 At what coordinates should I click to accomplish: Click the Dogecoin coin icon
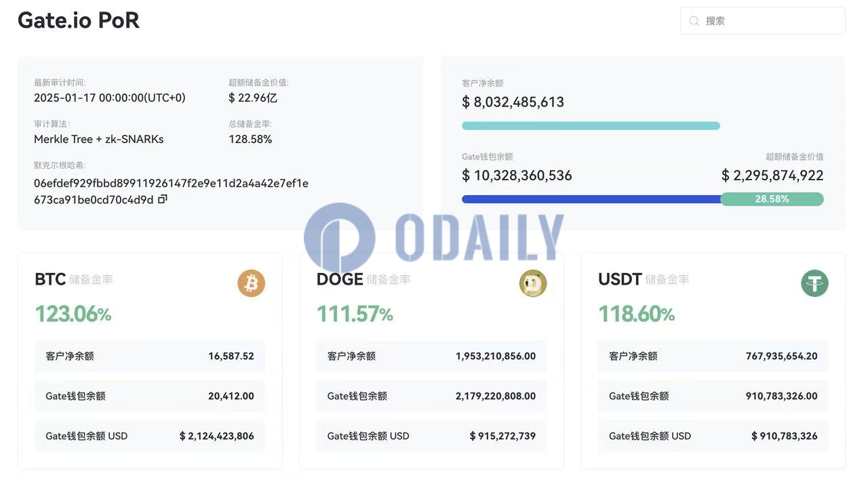pyautogui.click(x=533, y=283)
